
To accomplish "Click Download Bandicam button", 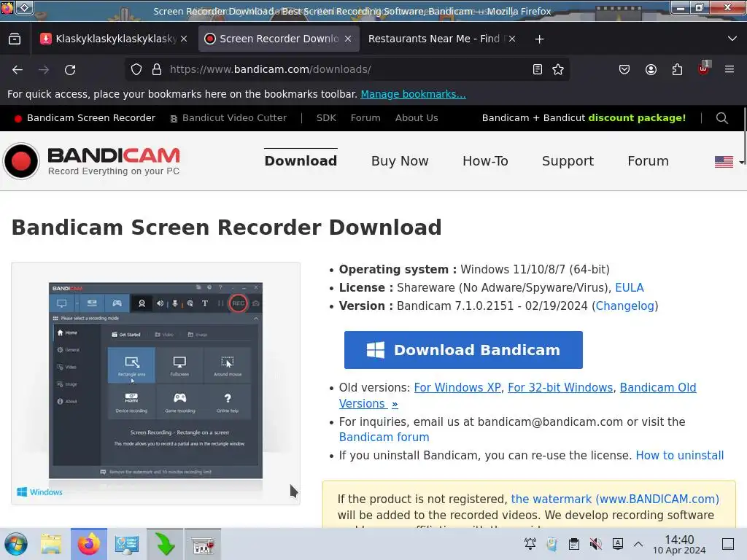I will (463, 350).
